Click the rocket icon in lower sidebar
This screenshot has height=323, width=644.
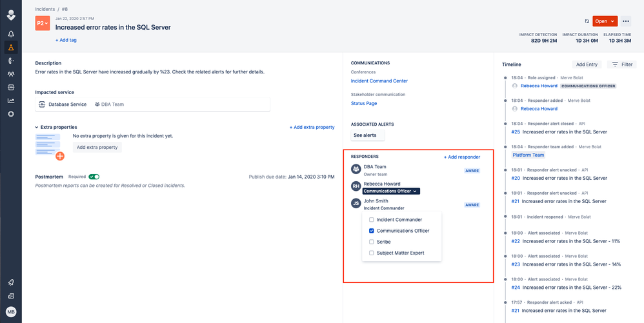[x=11, y=282]
